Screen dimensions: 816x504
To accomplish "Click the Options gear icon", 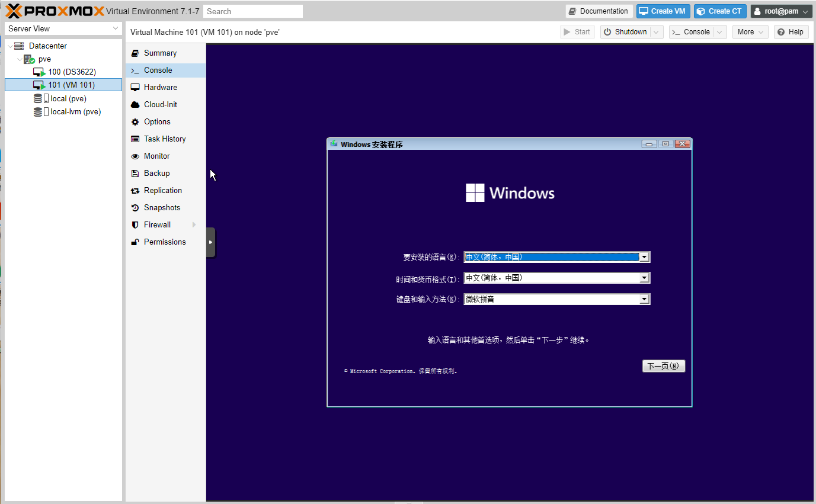I will [x=135, y=121].
